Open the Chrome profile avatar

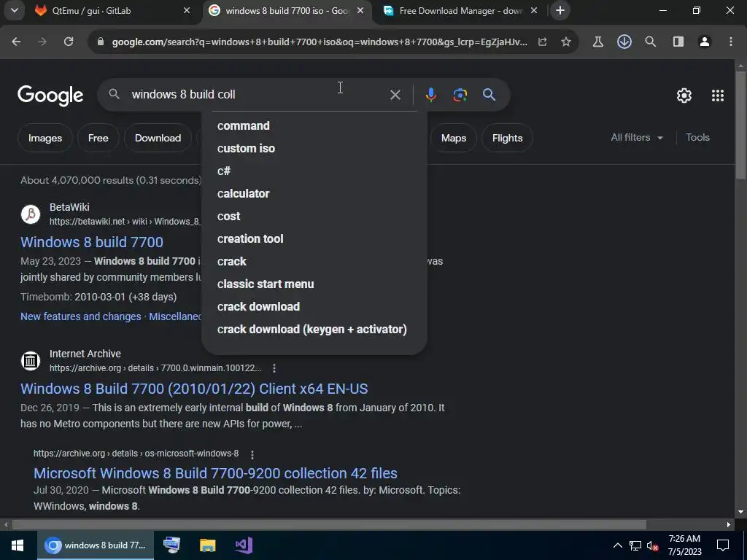point(705,42)
